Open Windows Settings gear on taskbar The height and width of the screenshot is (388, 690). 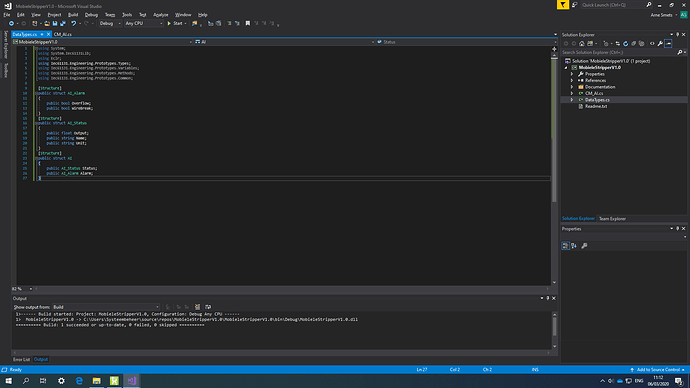pyautogui.click(x=61, y=381)
